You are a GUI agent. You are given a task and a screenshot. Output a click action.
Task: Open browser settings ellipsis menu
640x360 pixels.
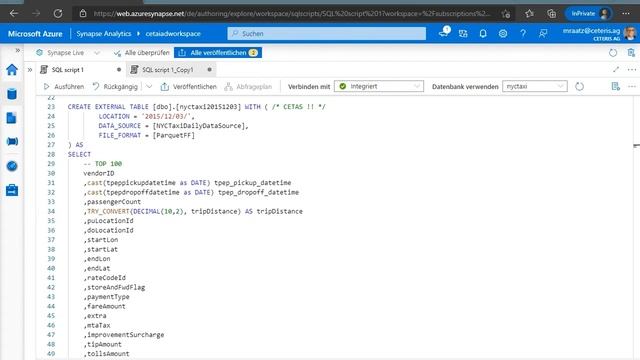click(x=626, y=13)
